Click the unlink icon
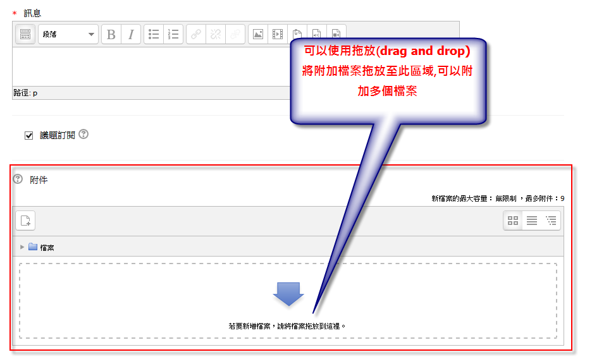 coord(216,34)
